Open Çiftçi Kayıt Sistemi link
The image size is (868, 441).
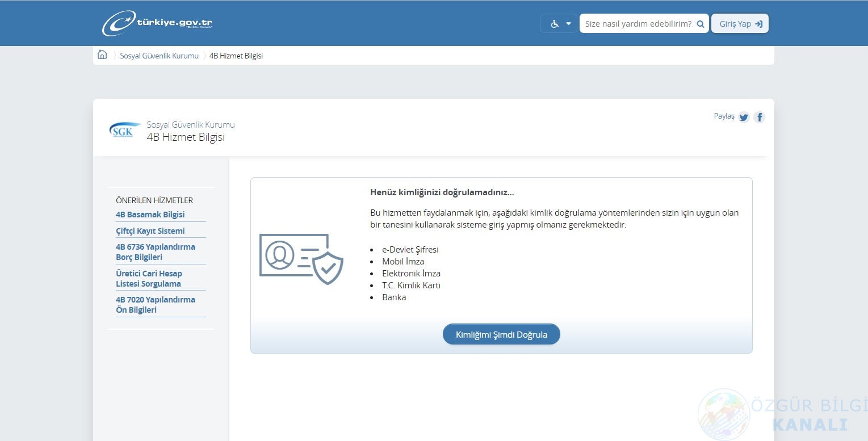coord(150,231)
